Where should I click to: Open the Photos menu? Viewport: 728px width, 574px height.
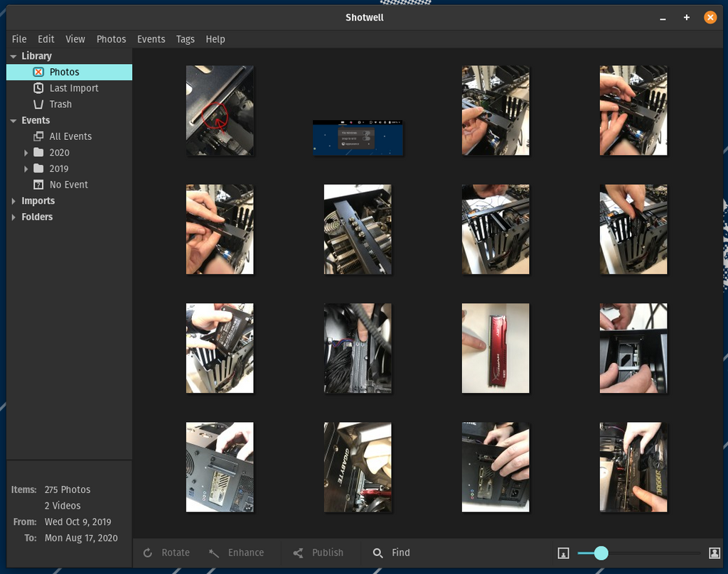click(111, 39)
